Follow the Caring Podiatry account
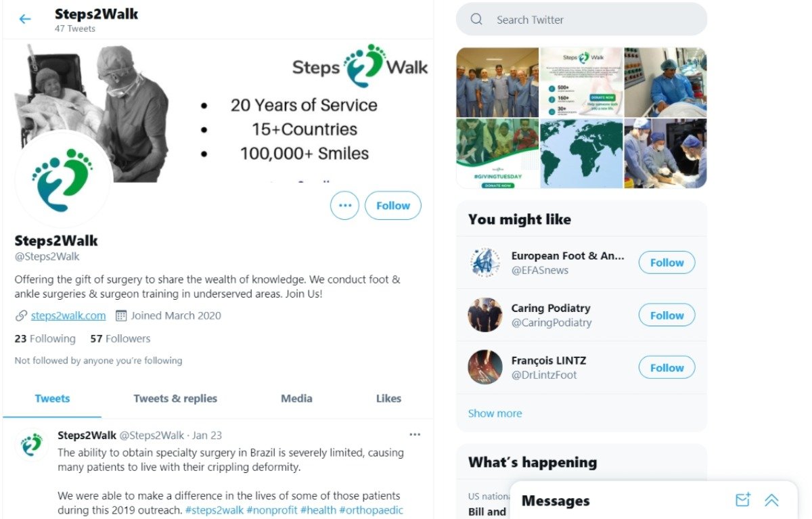Image resolution: width=812 pixels, height=519 pixels. [667, 315]
